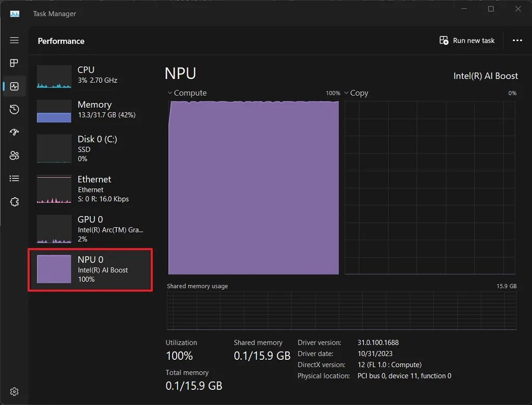Open Task Manager settings gear
The width and height of the screenshot is (532, 405).
14,391
